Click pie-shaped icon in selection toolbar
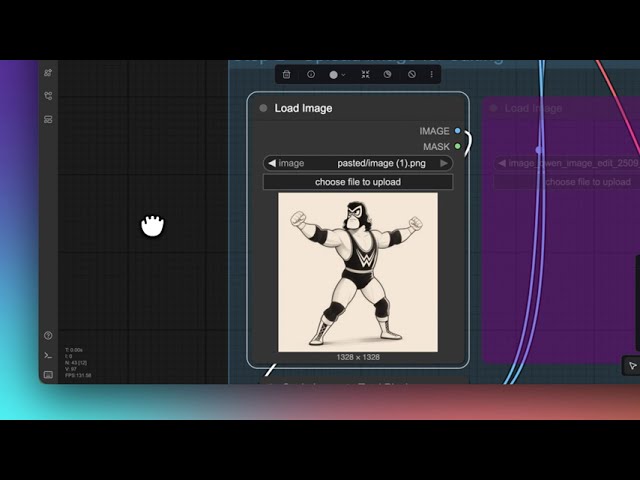 coord(387,74)
